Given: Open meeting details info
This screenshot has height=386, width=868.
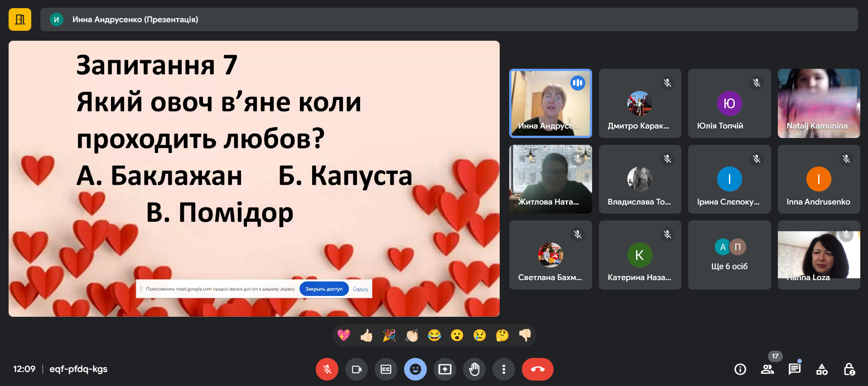Looking at the screenshot, I should coord(740,369).
